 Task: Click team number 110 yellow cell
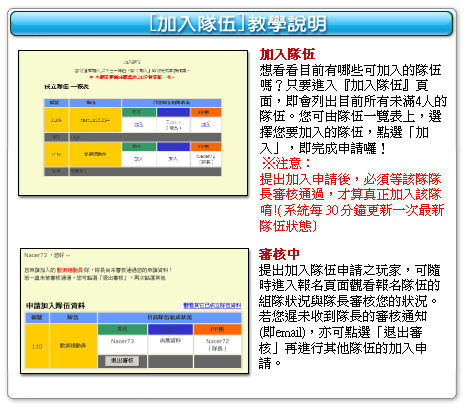(37, 346)
